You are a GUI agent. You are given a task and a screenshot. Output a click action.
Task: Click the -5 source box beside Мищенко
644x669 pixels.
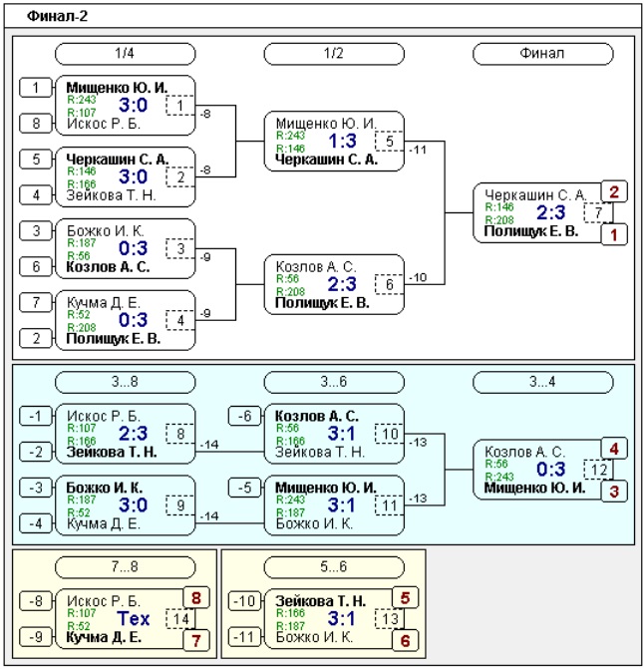click(x=245, y=488)
